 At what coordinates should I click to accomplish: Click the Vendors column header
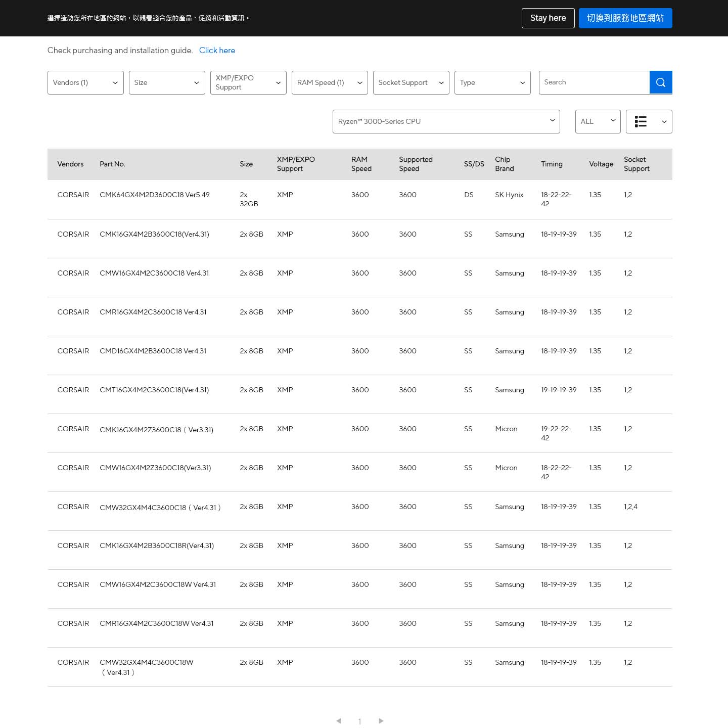70,164
